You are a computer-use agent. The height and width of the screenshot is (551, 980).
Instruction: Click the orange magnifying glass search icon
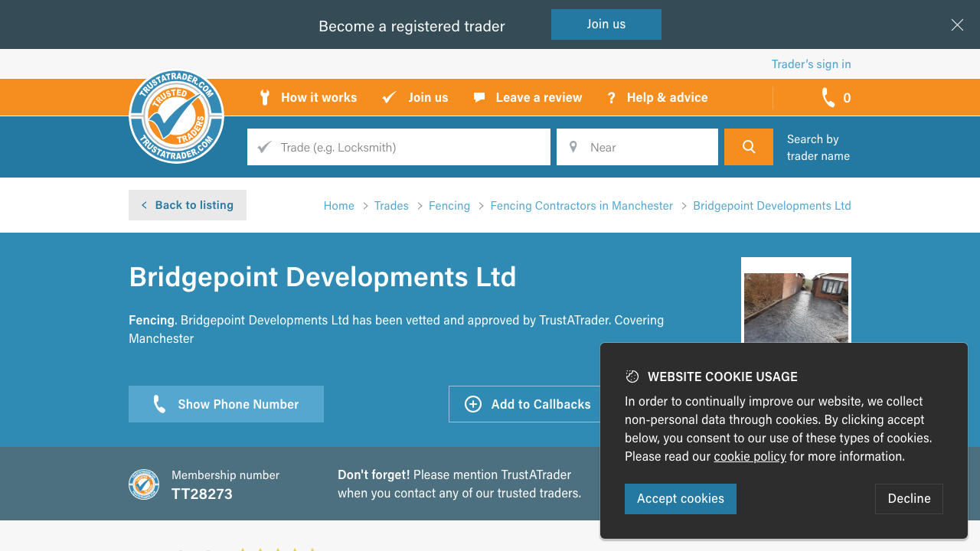tap(748, 146)
